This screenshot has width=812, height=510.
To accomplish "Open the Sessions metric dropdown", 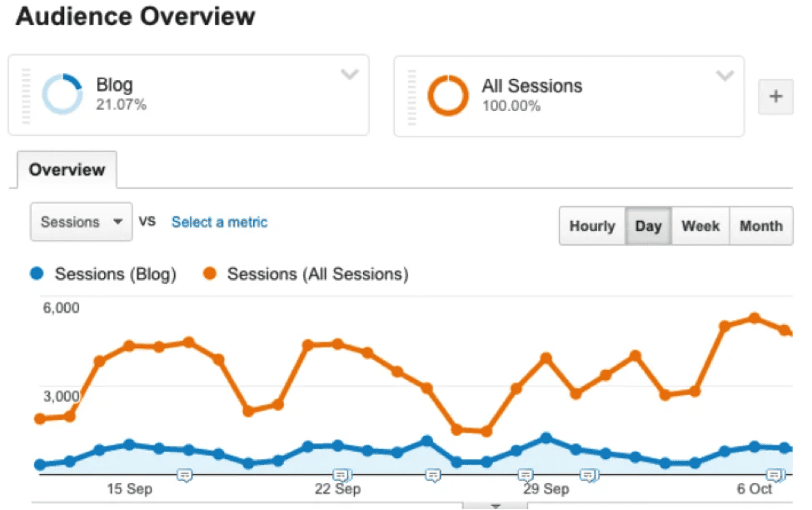I will [82, 222].
